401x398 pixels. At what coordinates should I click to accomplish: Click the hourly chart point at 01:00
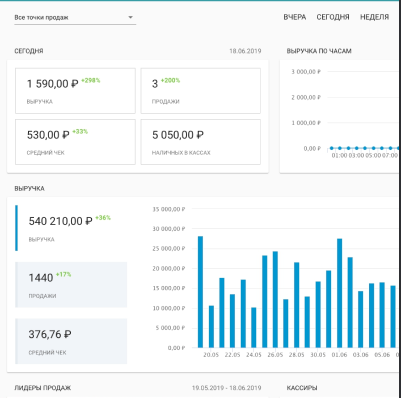340,148
